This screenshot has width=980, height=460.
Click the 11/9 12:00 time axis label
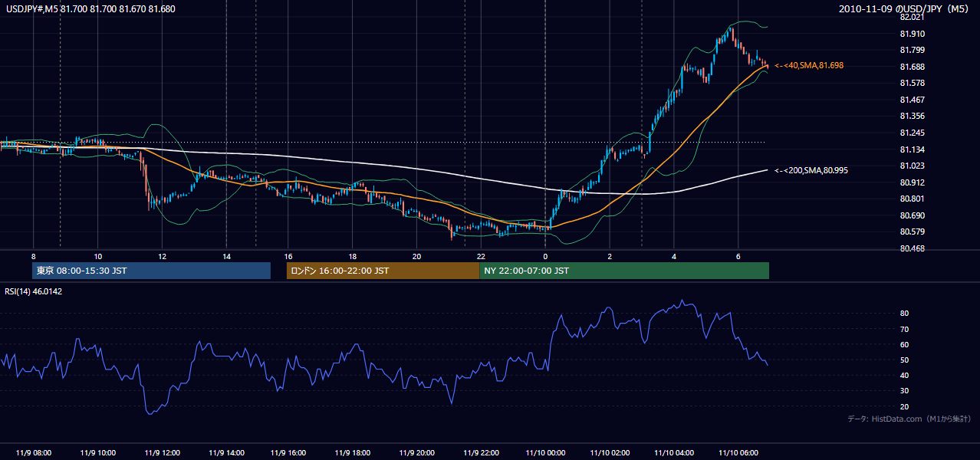point(161,452)
